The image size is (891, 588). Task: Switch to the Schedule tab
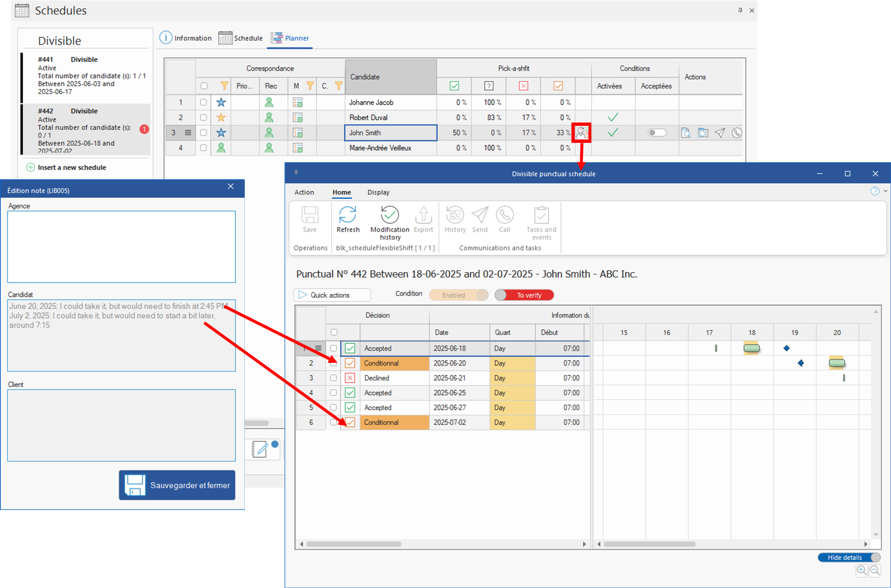(x=241, y=38)
